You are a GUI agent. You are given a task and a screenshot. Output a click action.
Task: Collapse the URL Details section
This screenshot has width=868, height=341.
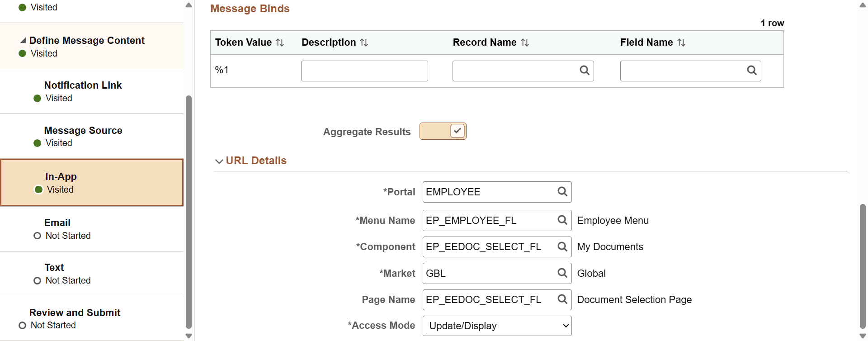pyautogui.click(x=219, y=161)
